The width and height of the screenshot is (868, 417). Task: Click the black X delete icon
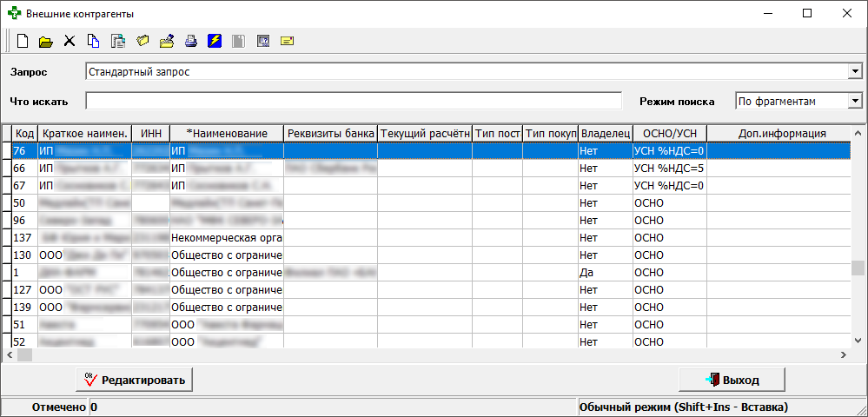point(70,41)
